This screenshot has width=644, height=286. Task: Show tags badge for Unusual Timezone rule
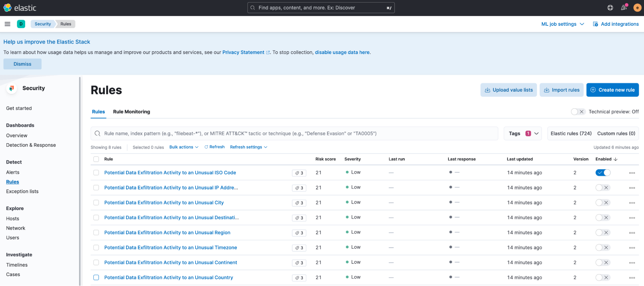(x=299, y=248)
